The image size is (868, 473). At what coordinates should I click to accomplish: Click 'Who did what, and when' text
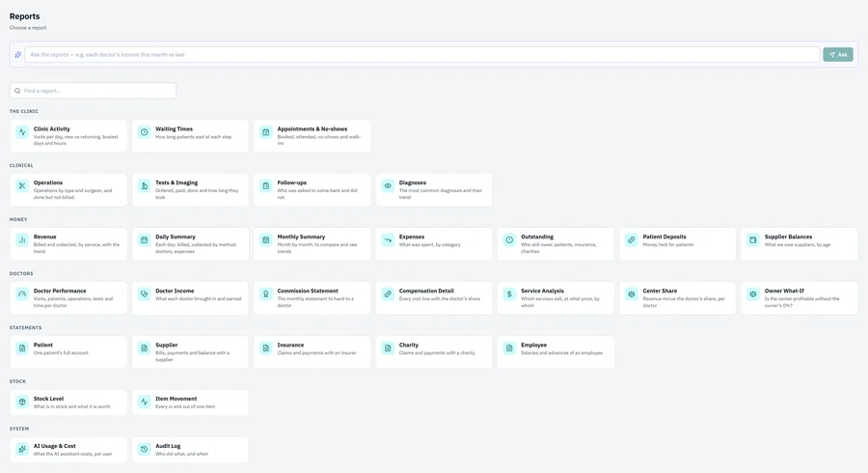[181, 454]
